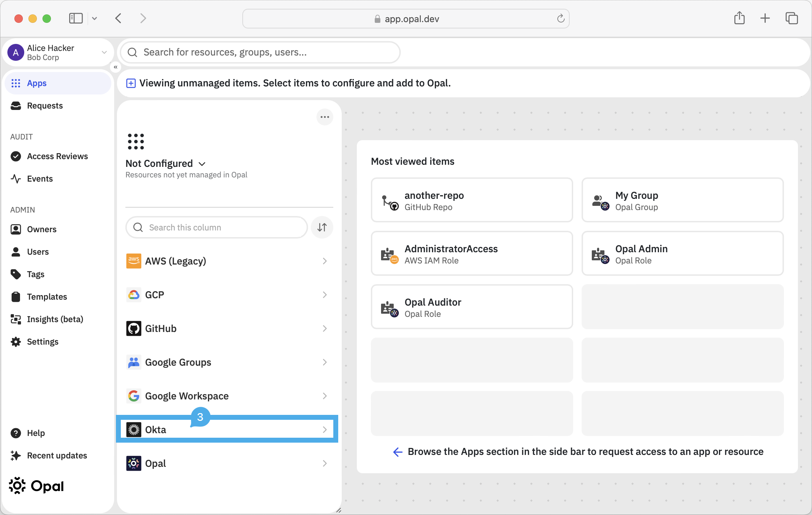Click the Tags icon in sidebar
Screen dimensions: 812x515
pos(16,274)
